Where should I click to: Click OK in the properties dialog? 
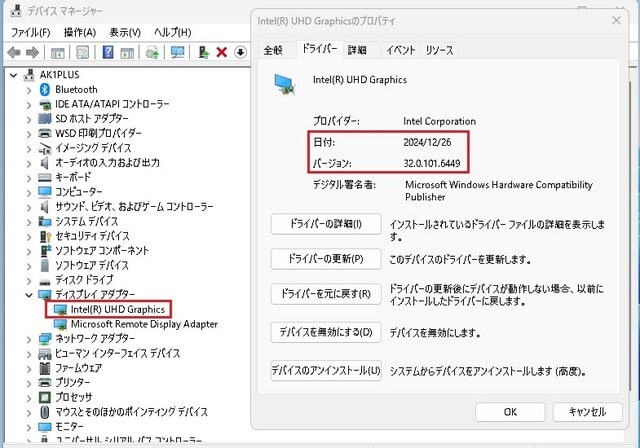(510, 412)
